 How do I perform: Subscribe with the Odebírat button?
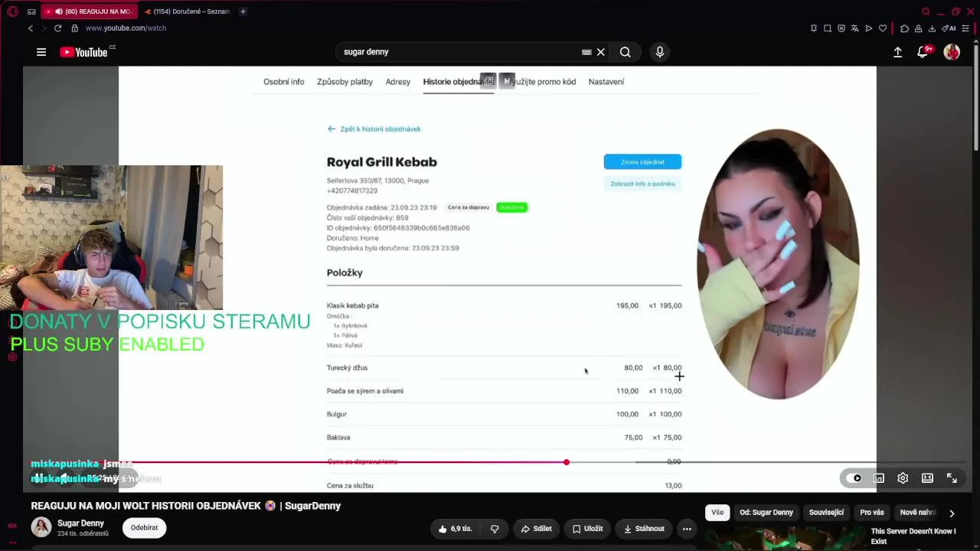click(144, 527)
